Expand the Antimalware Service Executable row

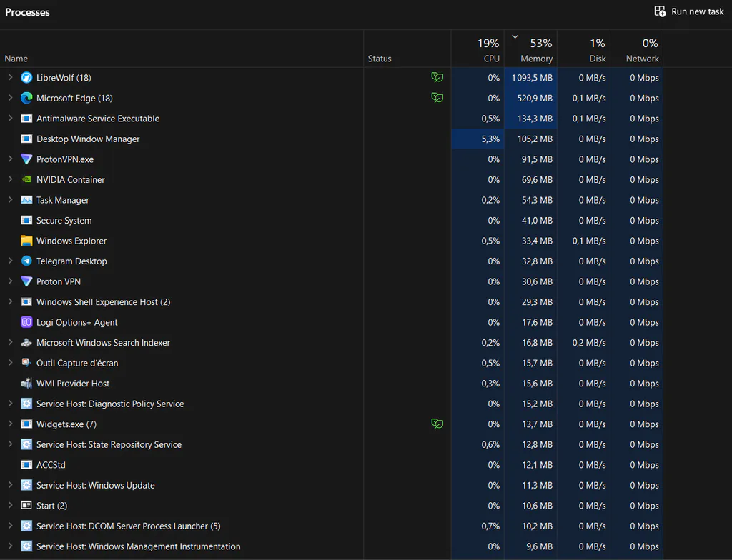pos(10,118)
